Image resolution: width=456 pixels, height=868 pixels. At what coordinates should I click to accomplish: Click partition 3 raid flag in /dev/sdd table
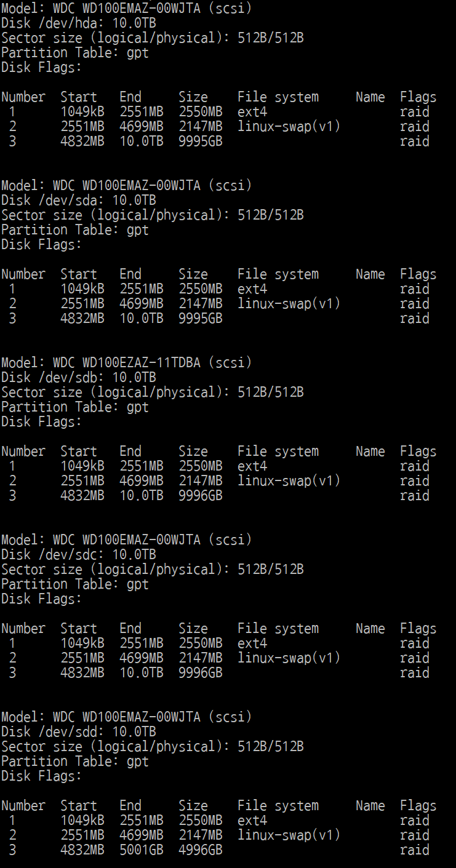pos(414,850)
